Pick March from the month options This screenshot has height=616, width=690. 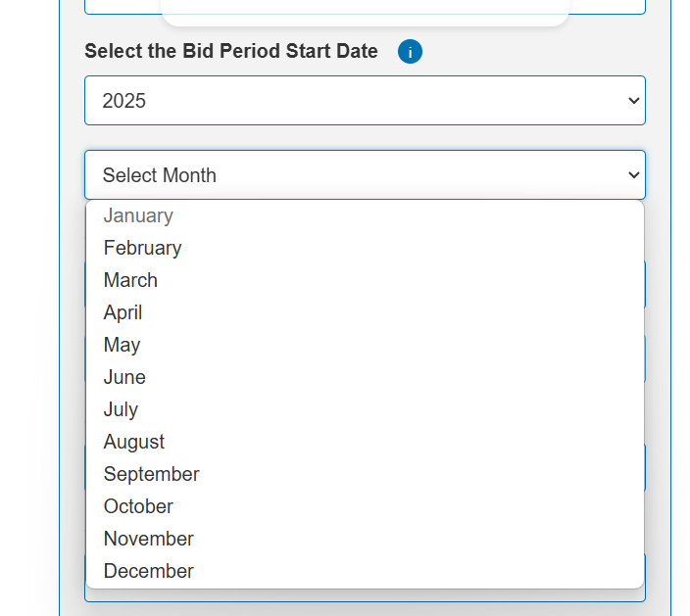click(x=130, y=280)
